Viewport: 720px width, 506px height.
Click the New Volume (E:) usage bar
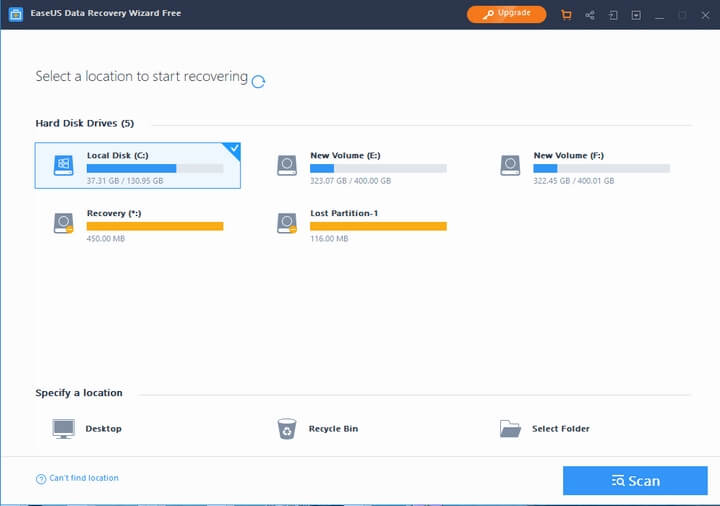click(378, 169)
